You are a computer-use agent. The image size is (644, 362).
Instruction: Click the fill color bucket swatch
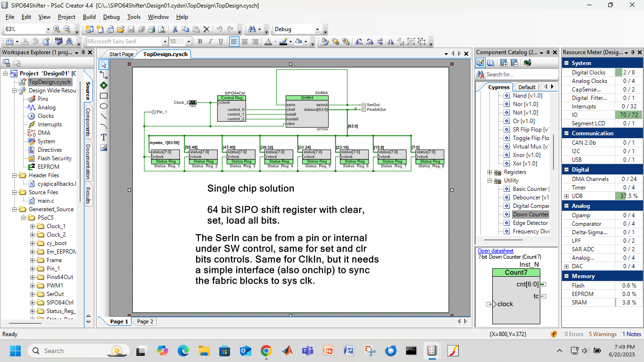coord(298,41)
